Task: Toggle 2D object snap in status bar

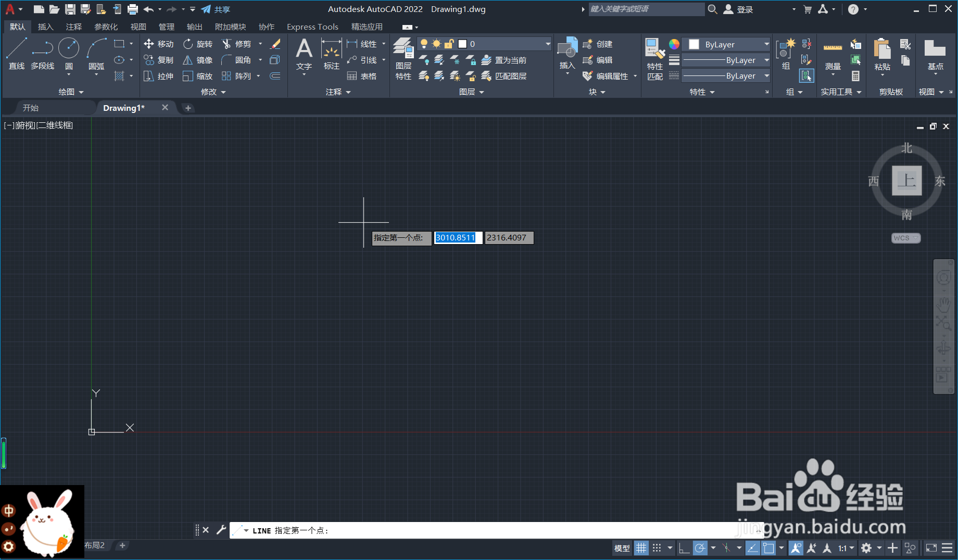Action: pyautogui.click(x=768, y=548)
